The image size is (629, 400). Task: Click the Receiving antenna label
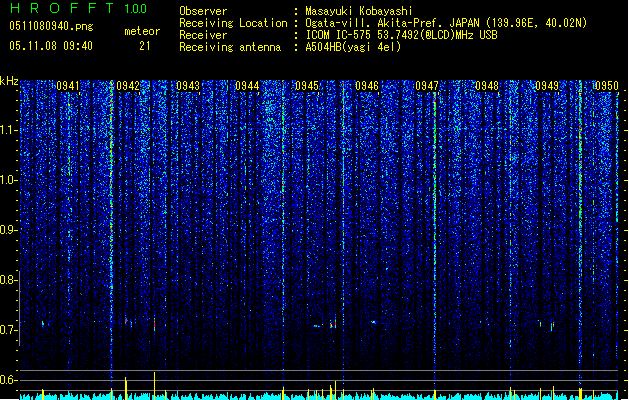coord(230,47)
